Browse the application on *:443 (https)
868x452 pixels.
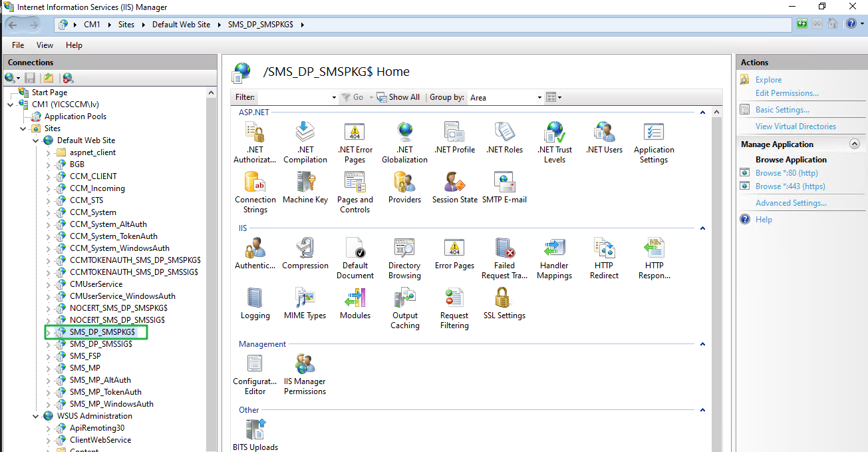tap(790, 186)
